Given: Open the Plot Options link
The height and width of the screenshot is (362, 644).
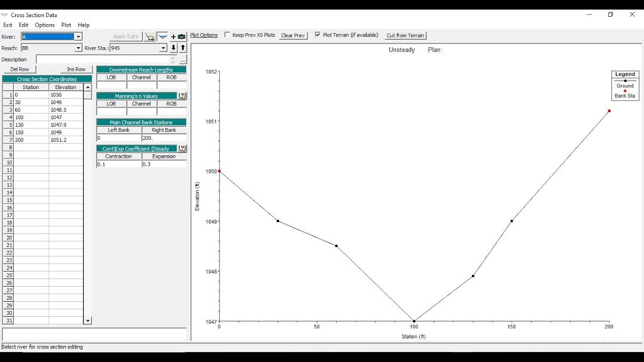Looking at the screenshot, I should (x=204, y=35).
